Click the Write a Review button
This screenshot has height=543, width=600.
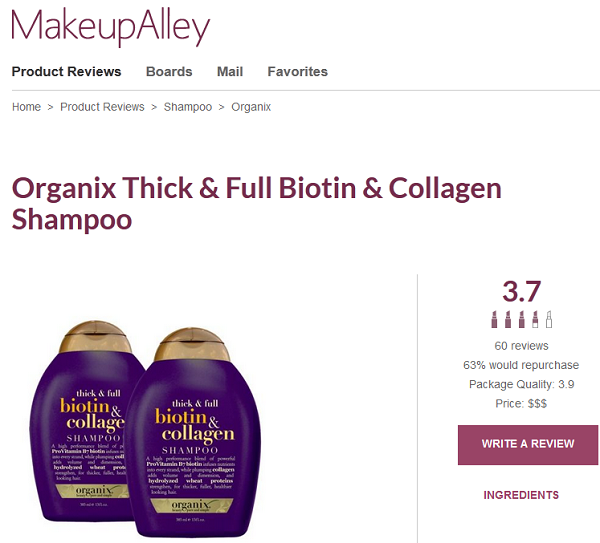(x=528, y=445)
